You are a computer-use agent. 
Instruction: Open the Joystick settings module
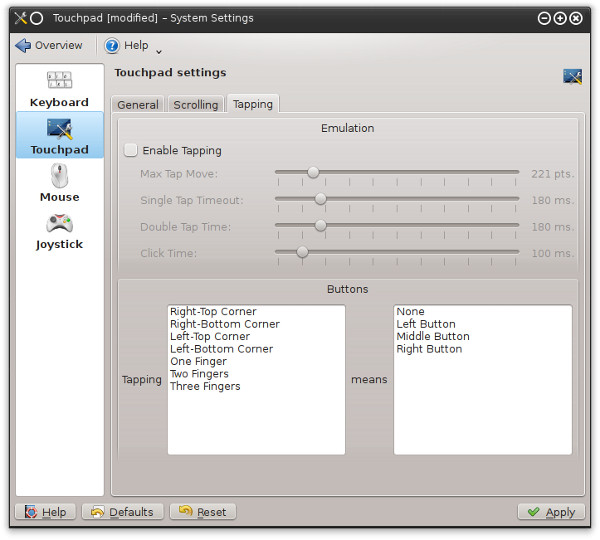point(59,230)
